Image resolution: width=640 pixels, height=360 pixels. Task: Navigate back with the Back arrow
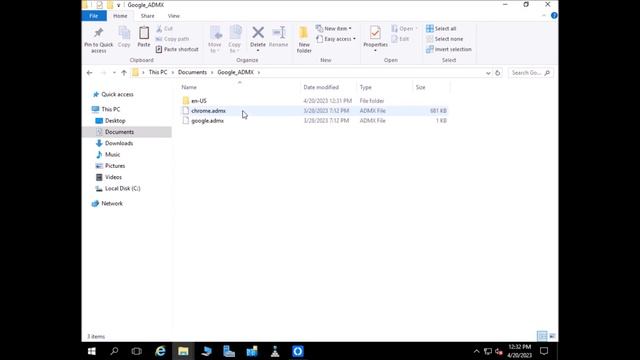[x=89, y=73]
